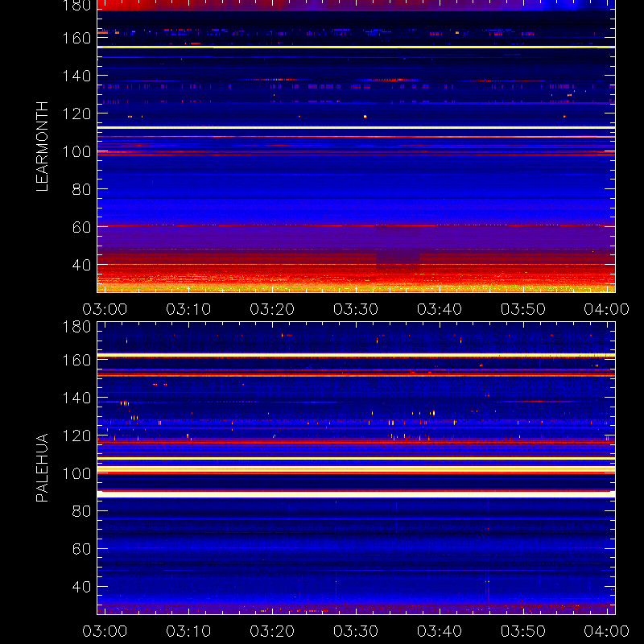Click the 140 tick label on Learmonth plot
The image size is (644, 644).
[76, 76]
